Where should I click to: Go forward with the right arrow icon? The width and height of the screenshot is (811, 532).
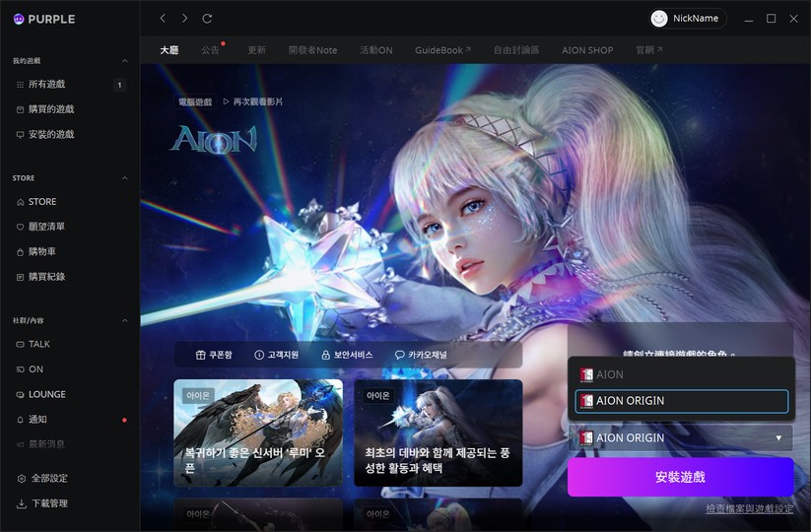click(x=184, y=19)
